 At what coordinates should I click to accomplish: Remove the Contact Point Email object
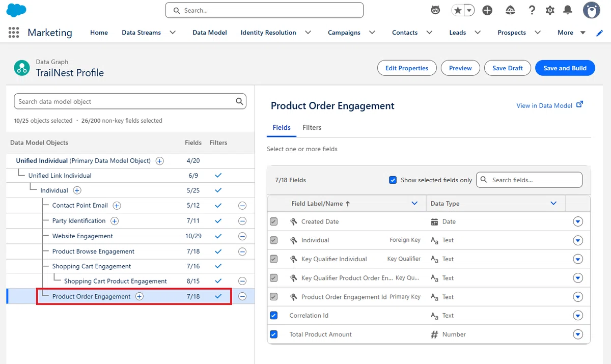[x=242, y=206]
